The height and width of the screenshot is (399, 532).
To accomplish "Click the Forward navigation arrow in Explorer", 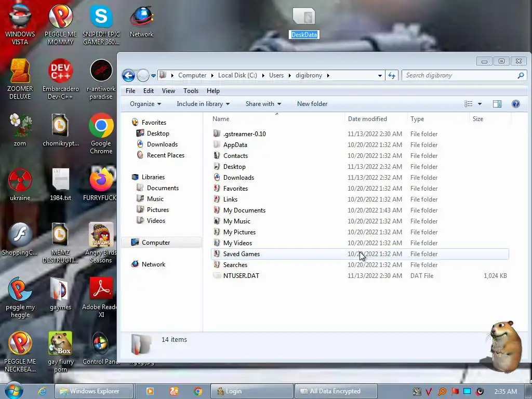I will 143,75.
